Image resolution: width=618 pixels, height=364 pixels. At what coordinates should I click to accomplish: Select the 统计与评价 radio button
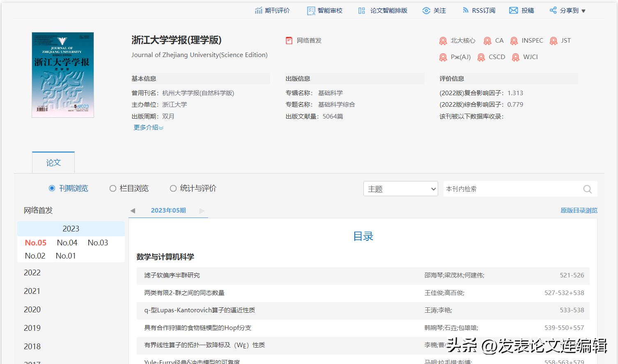tap(173, 188)
